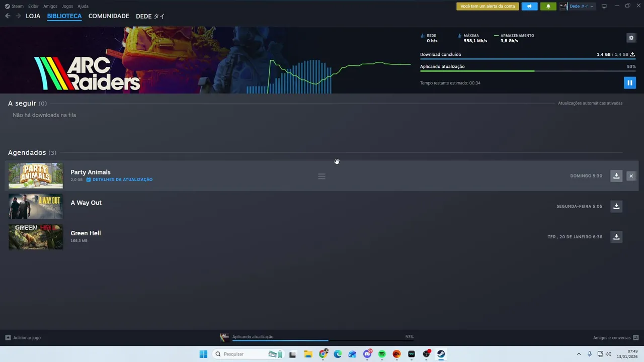
Task: Open Discord from the taskbar
Action: coord(367,354)
